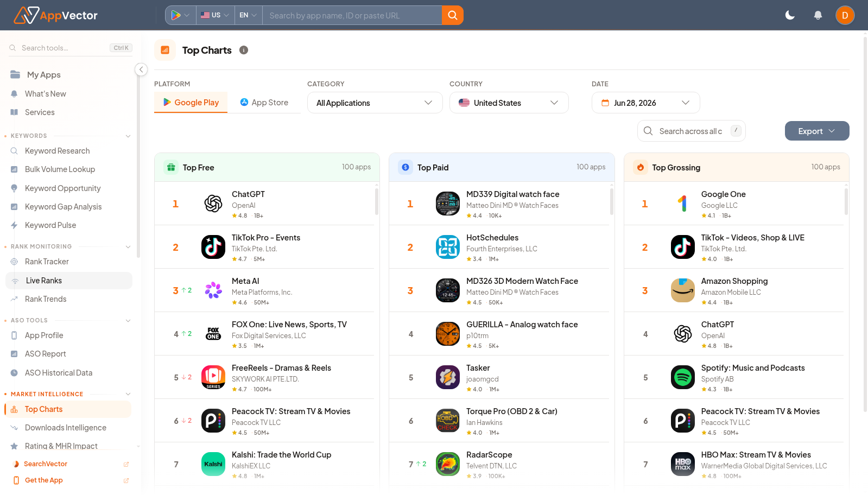The height and width of the screenshot is (495, 868).
Task: Open TikTok - Videos, Shop & LIVE title
Action: point(752,238)
